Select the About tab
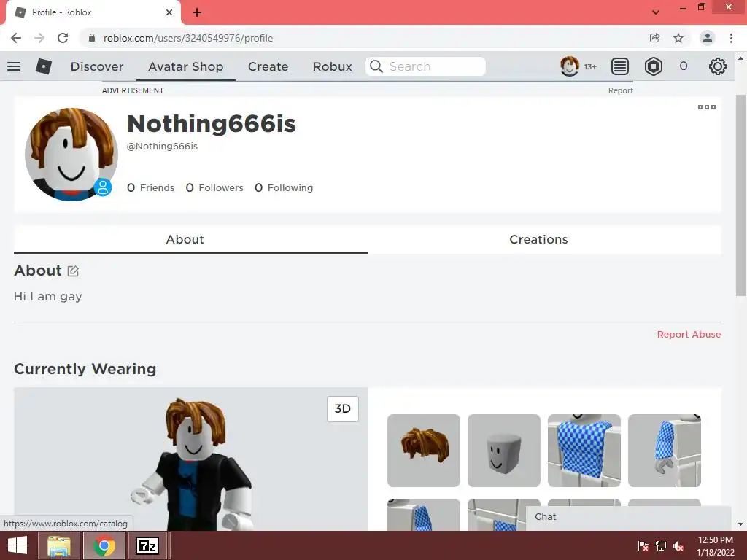This screenshot has width=747, height=560. coord(190,239)
